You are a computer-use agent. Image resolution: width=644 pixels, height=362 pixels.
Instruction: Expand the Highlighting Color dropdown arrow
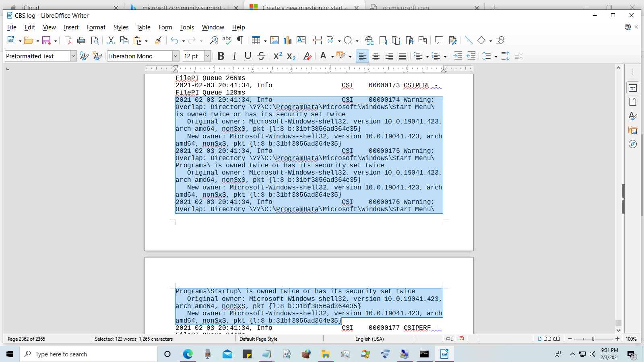[350, 57]
